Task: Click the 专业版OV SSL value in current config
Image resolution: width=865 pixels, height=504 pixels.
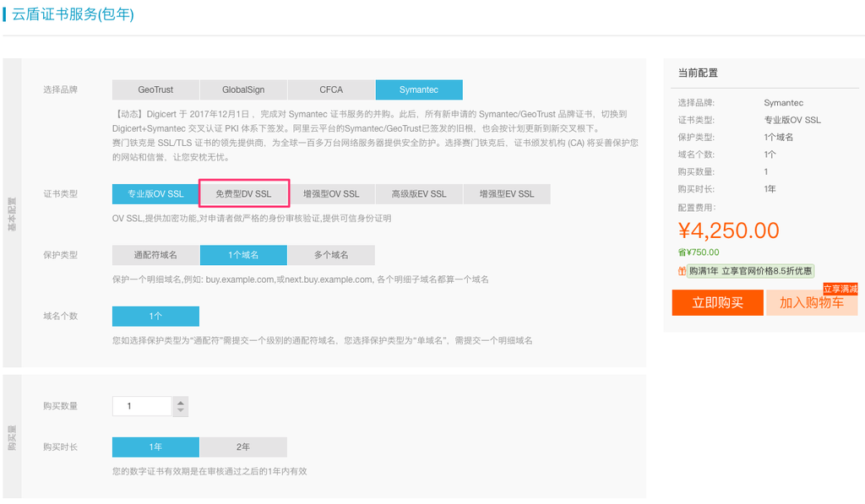Action: pyautogui.click(x=792, y=120)
